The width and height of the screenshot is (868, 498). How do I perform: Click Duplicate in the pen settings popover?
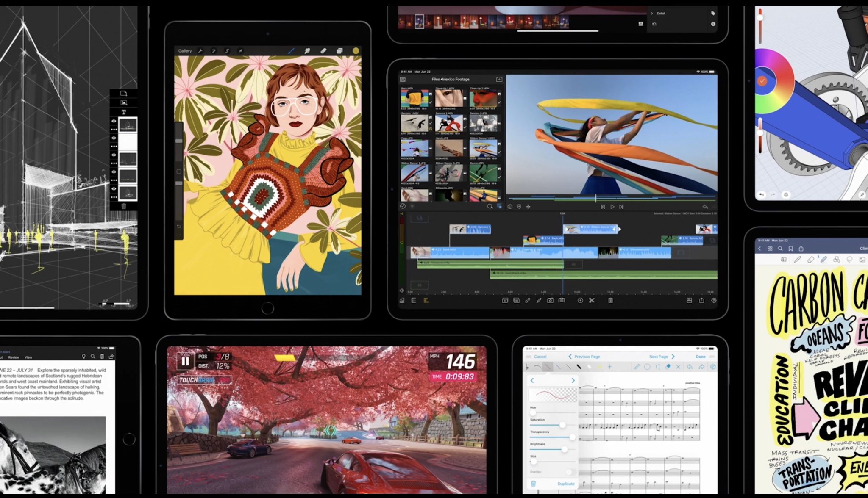coord(566,484)
